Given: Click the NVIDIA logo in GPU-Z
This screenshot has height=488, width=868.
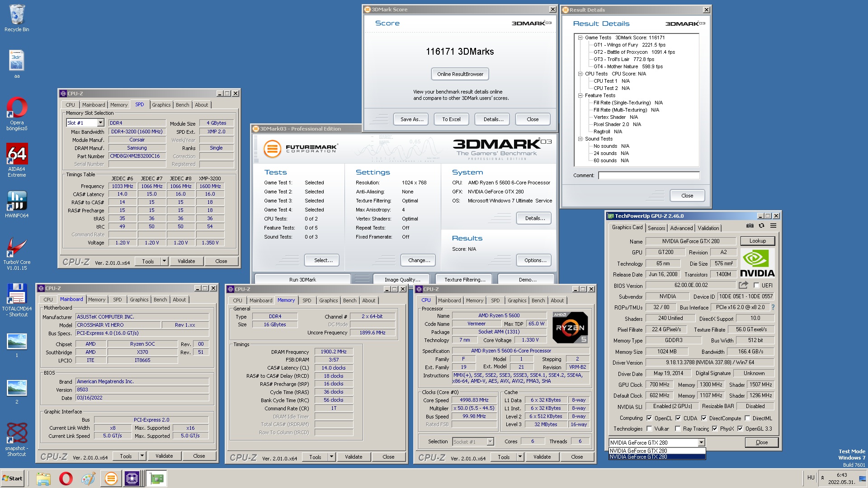Looking at the screenshot, I should pos(757,263).
